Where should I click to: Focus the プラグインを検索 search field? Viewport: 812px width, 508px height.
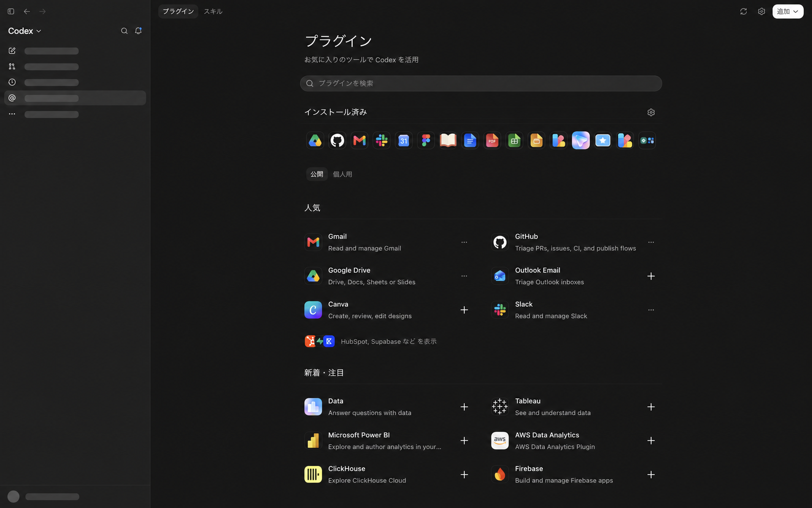point(481,83)
